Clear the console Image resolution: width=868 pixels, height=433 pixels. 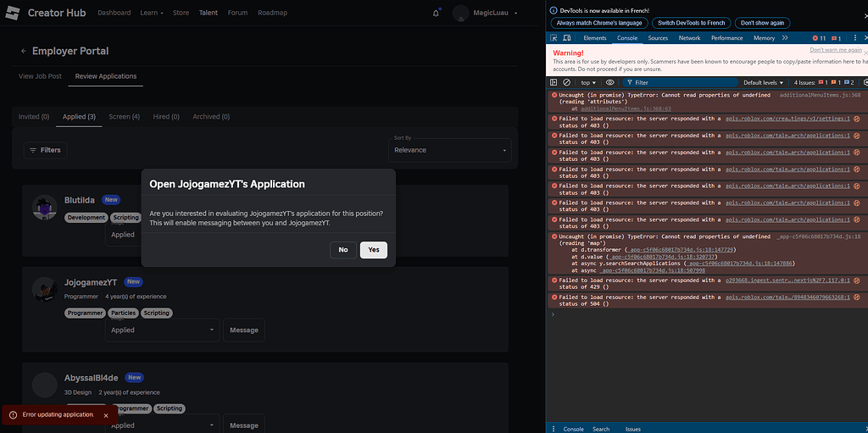(x=566, y=82)
